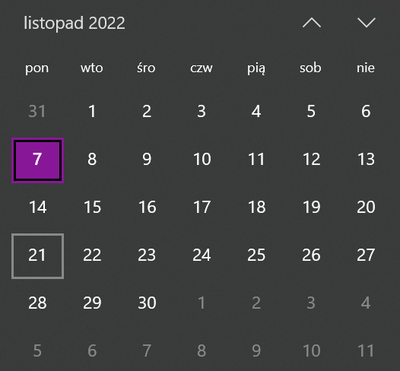Choose date 27 in nie column
400x371 pixels.
click(366, 255)
